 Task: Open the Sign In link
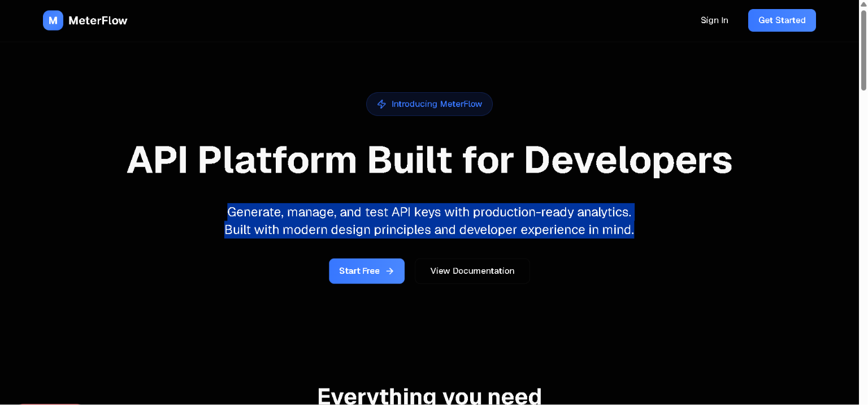click(x=714, y=20)
